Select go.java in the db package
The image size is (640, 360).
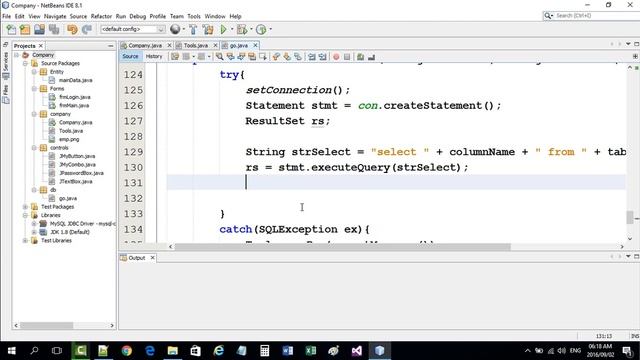(x=68, y=198)
